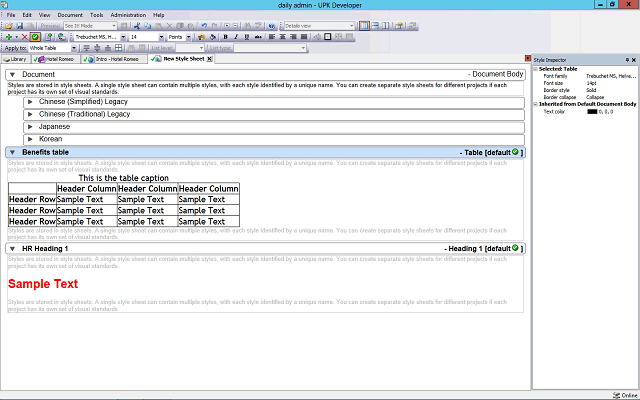
Task: Open the Apply to Whole Table dropdown
Action: tap(74, 48)
